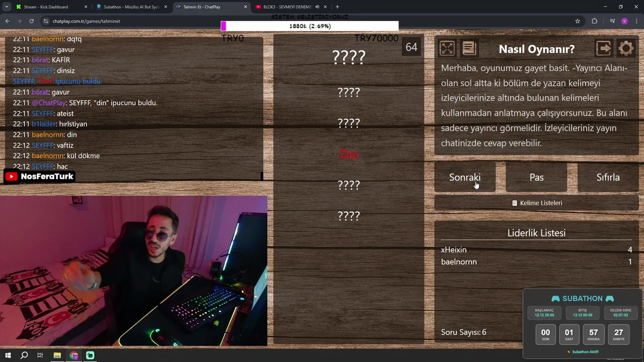View site information icon in address bar

tap(46, 21)
